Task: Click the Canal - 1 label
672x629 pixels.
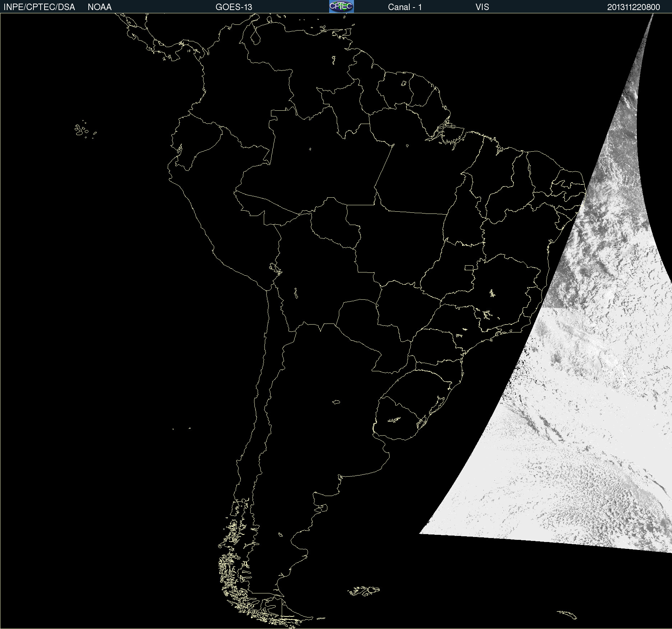Action: point(405,7)
